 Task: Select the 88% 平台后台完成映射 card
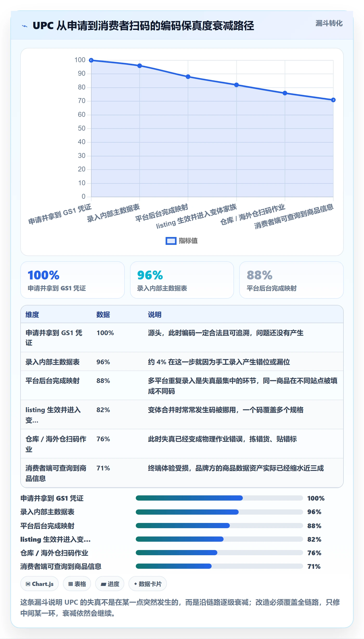(x=291, y=280)
